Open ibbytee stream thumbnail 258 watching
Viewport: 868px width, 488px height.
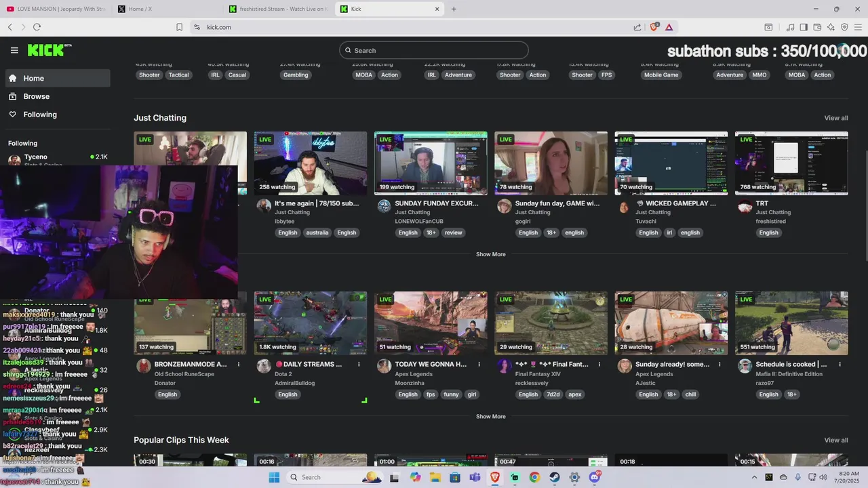[311, 163]
